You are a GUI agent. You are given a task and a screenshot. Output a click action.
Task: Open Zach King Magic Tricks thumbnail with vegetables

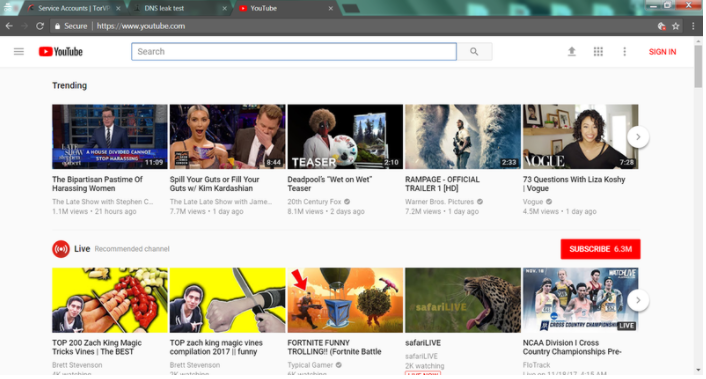(110, 300)
